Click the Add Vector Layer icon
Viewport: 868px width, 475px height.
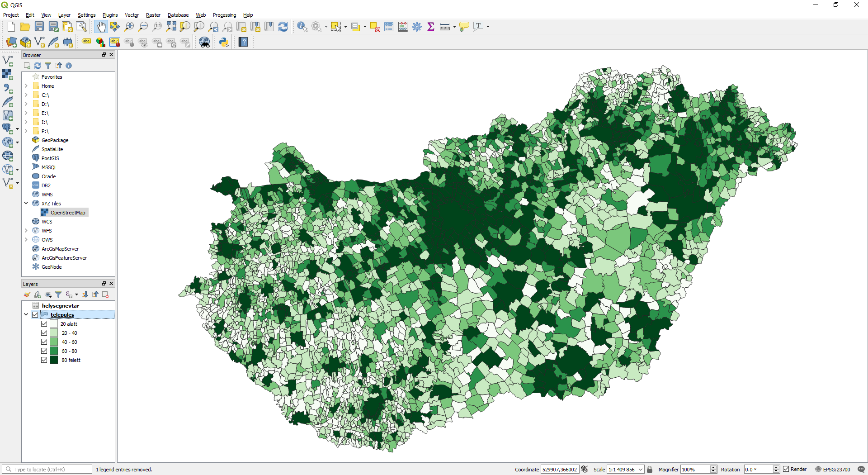point(8,61)
